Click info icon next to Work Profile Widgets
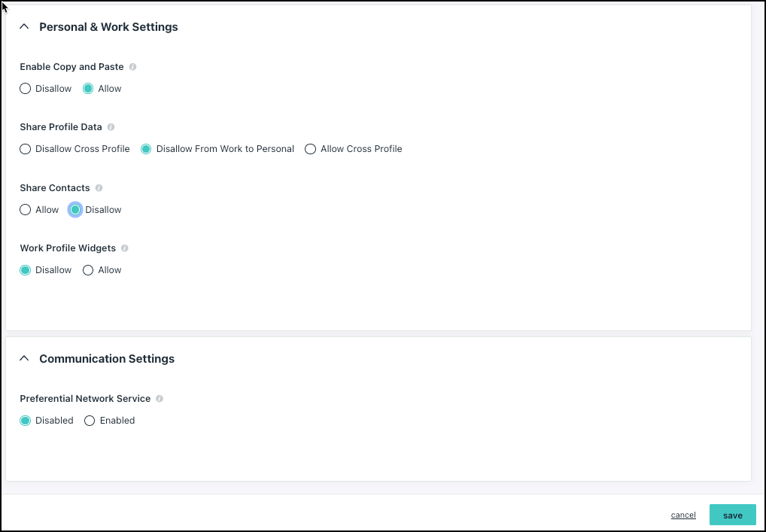This screenshot has width=766, height=532. point(125,248)
